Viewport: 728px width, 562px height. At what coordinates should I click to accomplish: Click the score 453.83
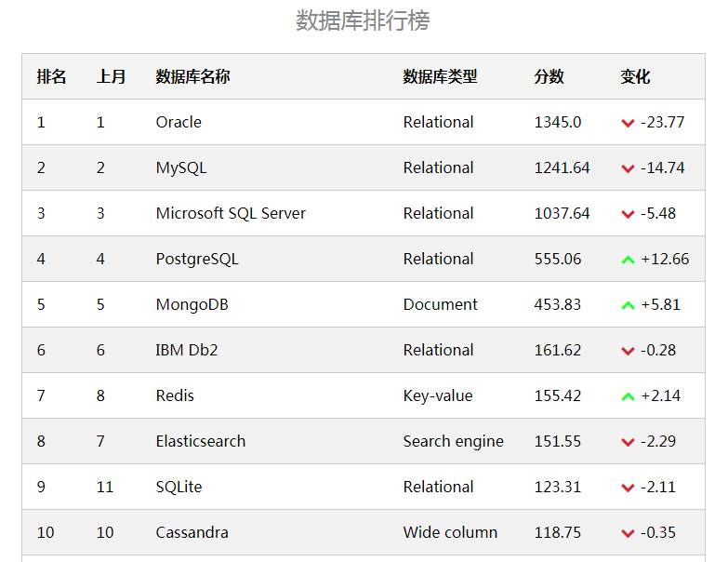tap(558, 304)
